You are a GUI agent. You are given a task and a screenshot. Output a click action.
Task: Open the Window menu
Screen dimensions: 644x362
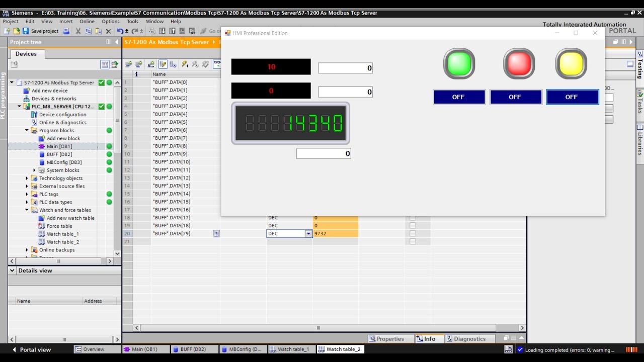154,22
